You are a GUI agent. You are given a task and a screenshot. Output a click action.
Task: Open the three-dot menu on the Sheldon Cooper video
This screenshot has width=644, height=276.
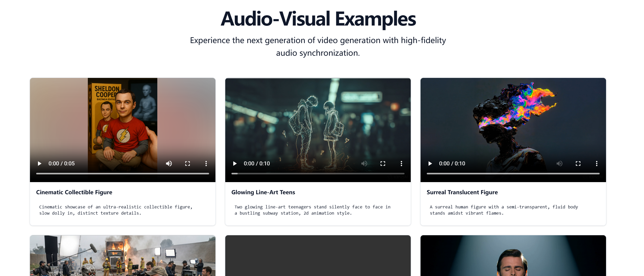coord(206,163)
